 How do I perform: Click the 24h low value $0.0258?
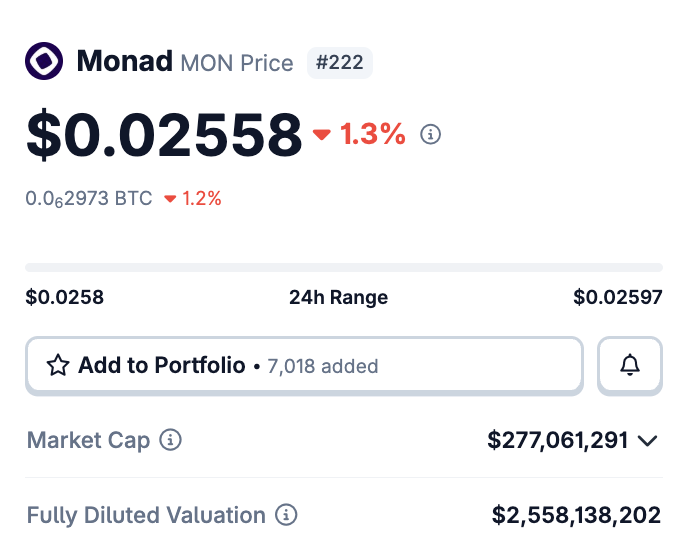(x=65, y=297)
